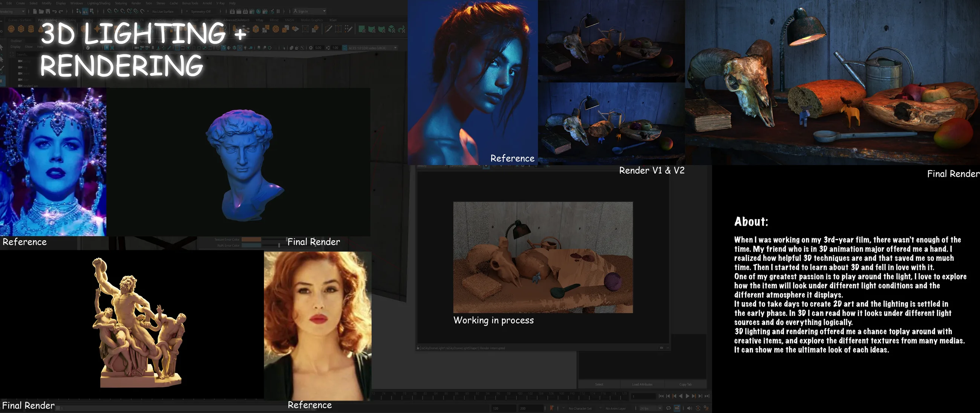
Task: Click the play forwards button
Action: tap(687, 396)
